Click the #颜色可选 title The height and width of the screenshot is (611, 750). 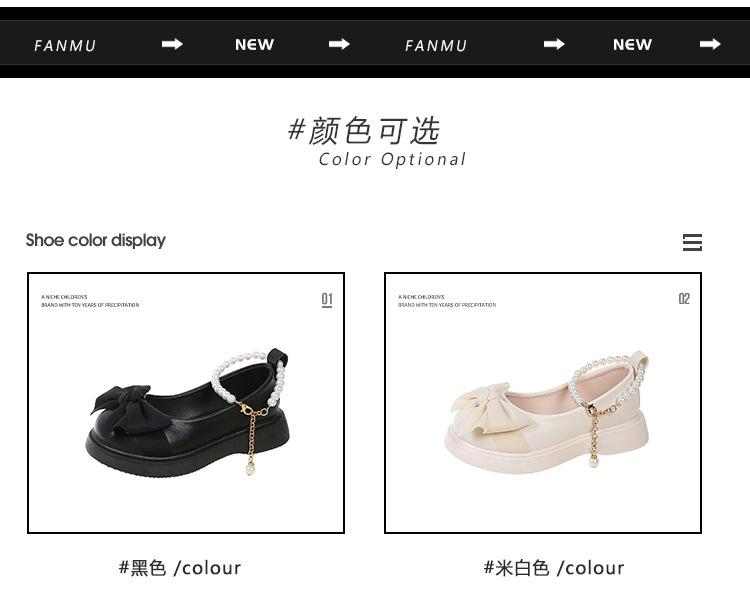(364, 130)
